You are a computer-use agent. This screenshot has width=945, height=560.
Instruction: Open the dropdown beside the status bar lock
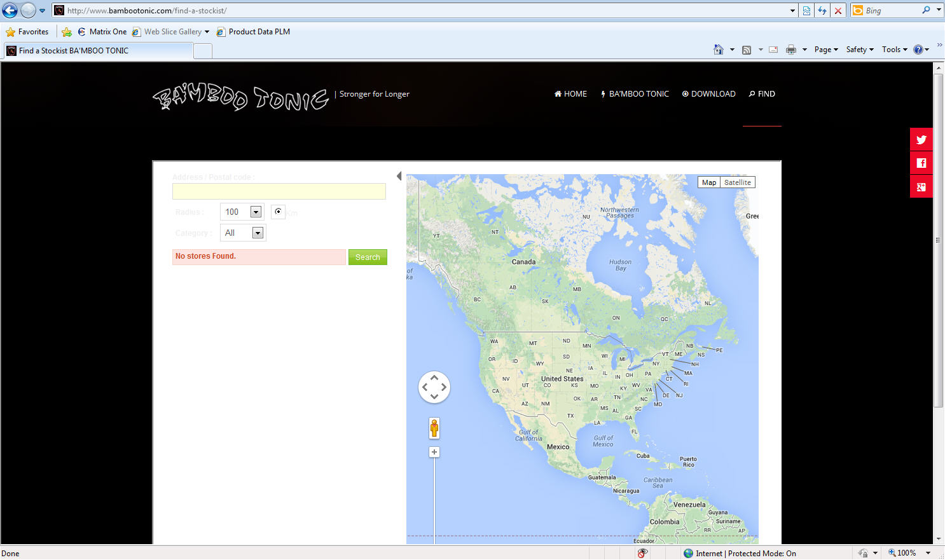click(x=875, y=554)
